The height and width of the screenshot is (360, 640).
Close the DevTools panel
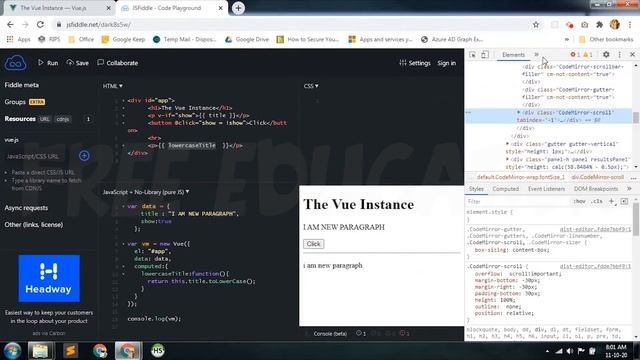(x=632, y=55)
